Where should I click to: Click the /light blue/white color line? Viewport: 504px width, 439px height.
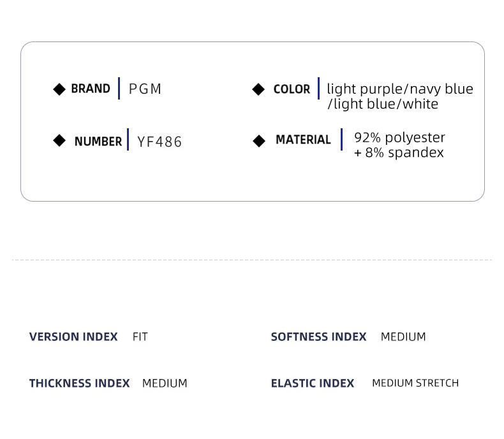(x=383, y=104)
